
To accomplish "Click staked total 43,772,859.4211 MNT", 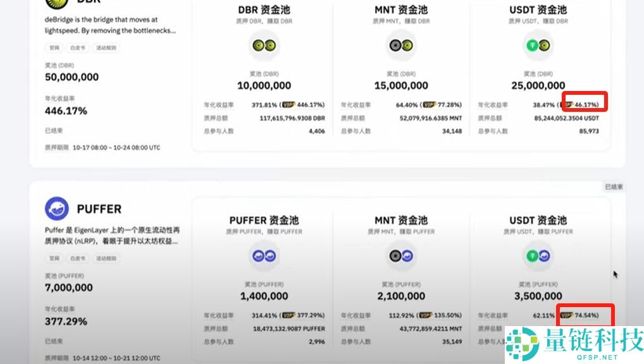I will click(430, 329).
